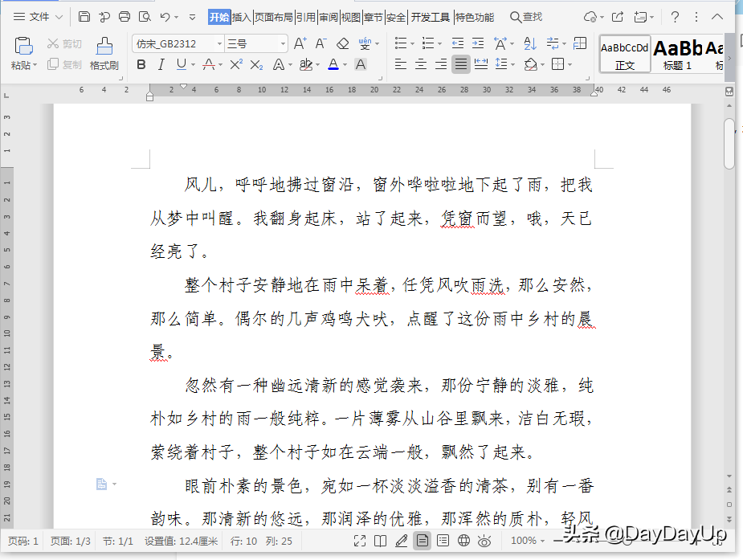This screenshot has height=560, width=743.
Task: Expand numbered list style dropdown
Action: coord(439,44)
